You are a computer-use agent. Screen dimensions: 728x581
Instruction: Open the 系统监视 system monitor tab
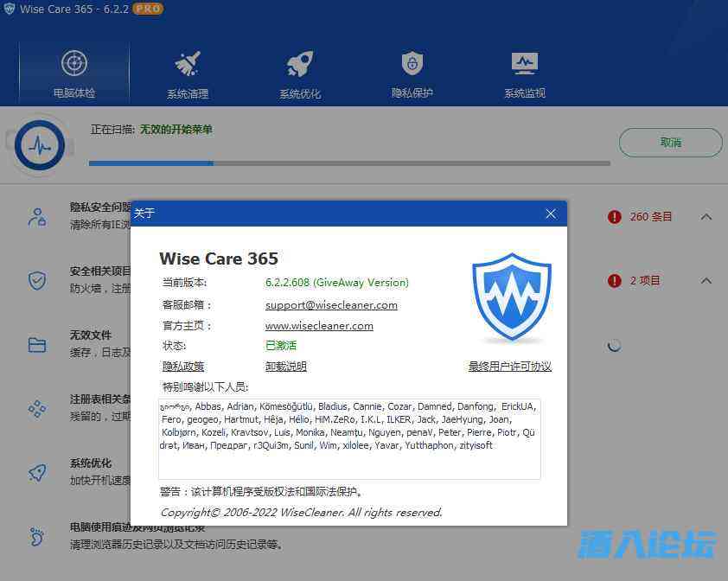pos(525,74)
